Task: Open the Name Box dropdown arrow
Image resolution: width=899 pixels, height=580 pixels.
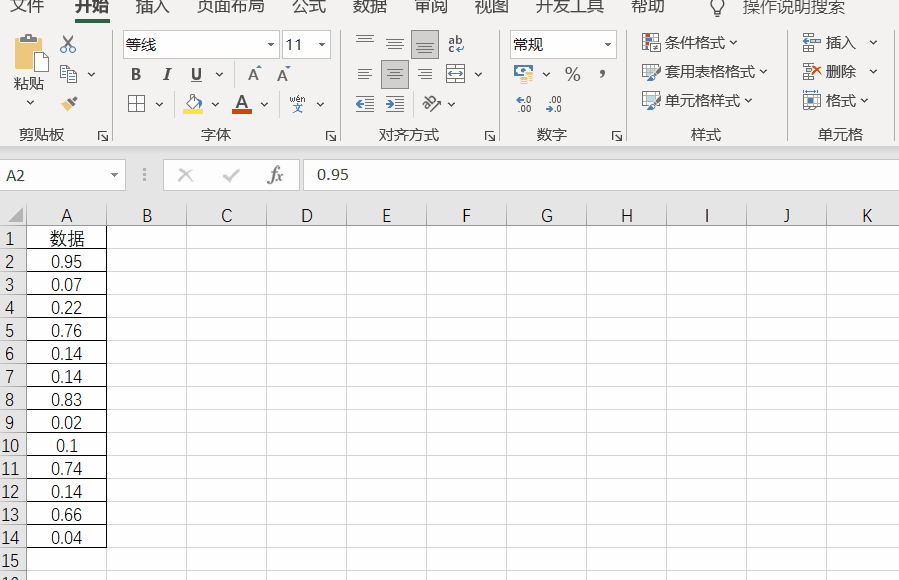Action: click(114, 175)
